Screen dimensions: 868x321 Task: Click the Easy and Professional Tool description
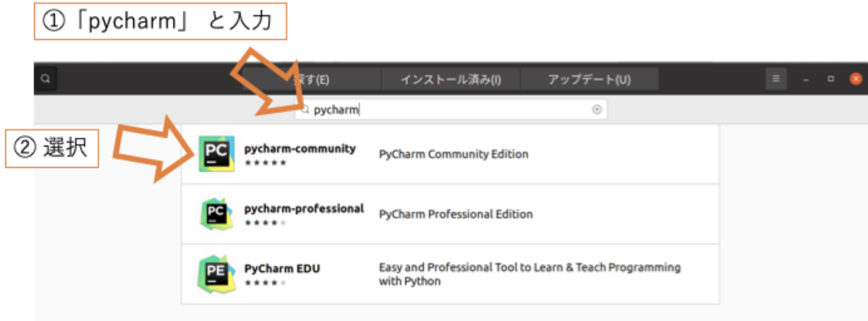tap(530, 274)
